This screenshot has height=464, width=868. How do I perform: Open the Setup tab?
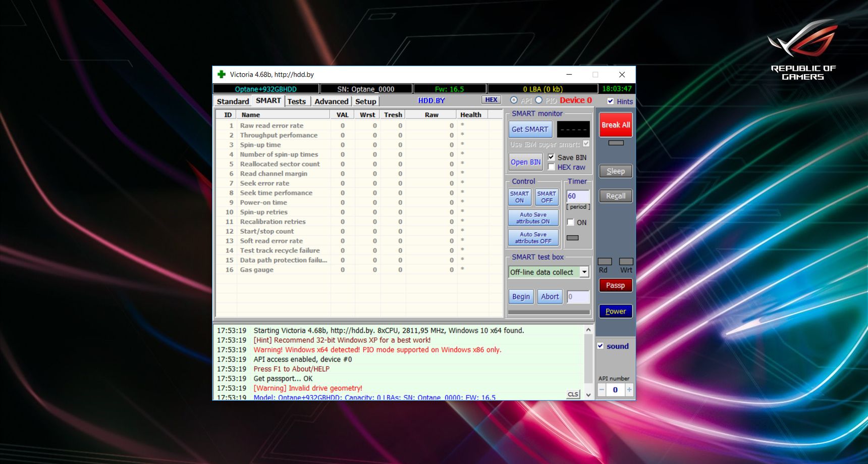coord(365,101)
